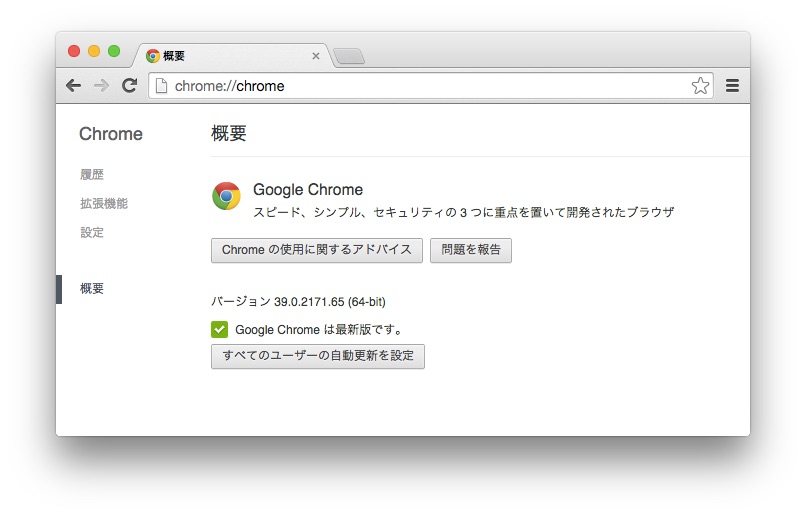Click the forward navigation arrow
This screenshot has width=806, height=516.
pos(101,86)
